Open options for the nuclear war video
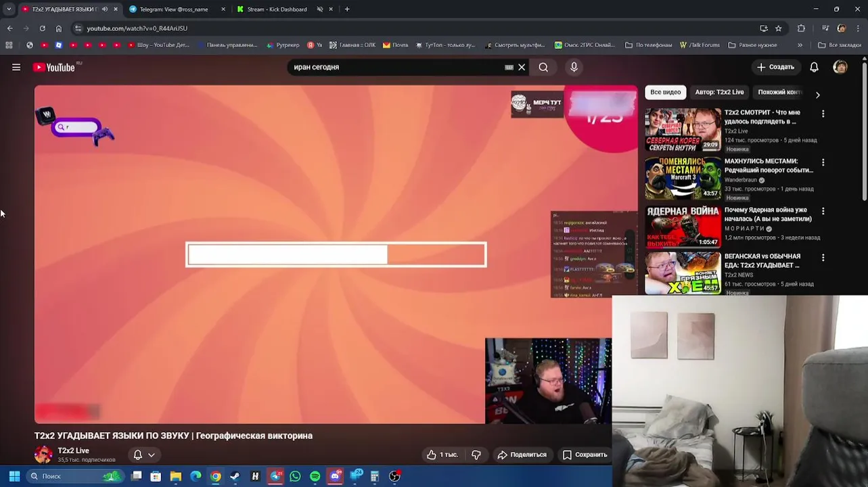The width and height of the screenshot is (868, 487). tap(823, 211)
